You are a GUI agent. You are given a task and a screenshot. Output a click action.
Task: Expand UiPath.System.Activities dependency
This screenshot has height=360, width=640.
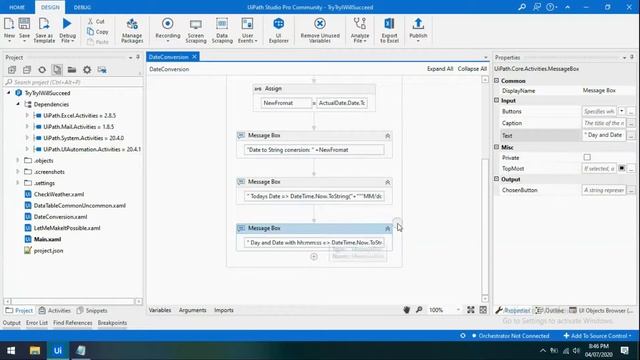27,138
